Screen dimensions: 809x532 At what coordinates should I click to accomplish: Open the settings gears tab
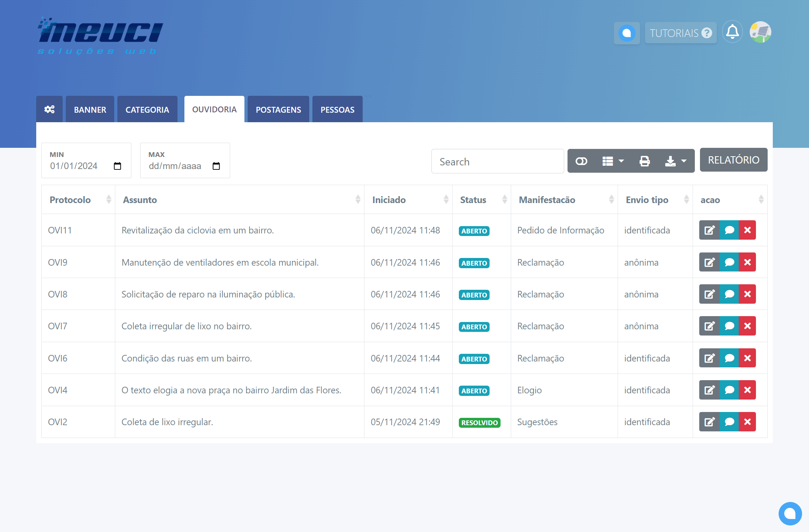tap(49, 109)
